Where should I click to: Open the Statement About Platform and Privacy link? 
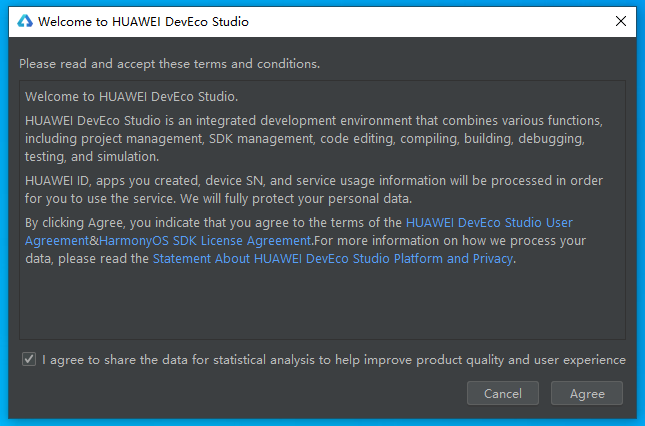tap(332, 259)
